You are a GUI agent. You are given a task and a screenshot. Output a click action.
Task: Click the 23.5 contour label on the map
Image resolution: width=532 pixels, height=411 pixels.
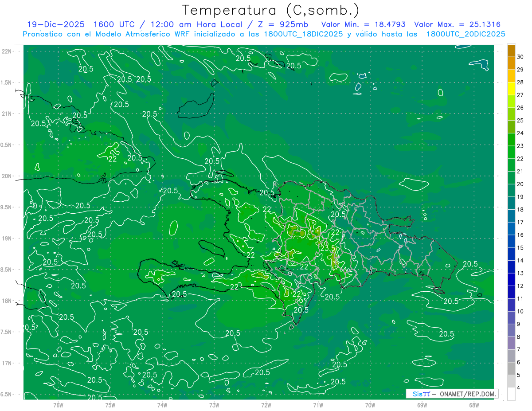coord(328,248)
